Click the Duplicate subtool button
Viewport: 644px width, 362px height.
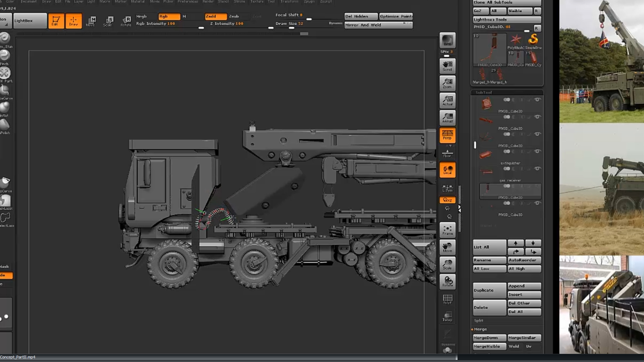coord(489,290)
